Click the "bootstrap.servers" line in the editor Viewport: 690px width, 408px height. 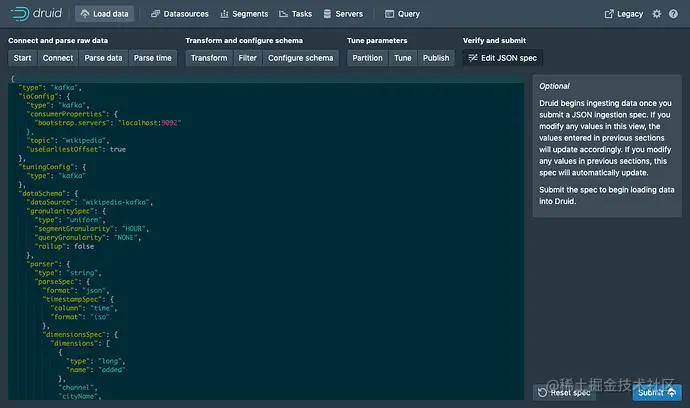(108, 123)
